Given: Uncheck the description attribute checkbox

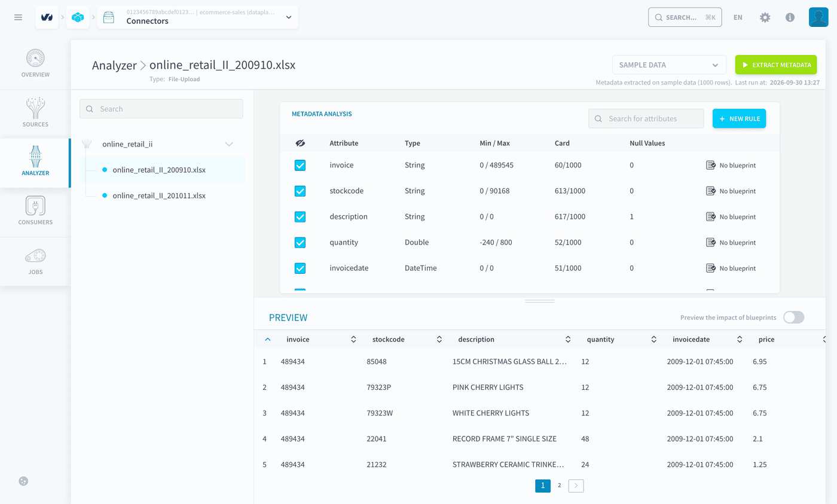Looking at the screenshot, I should (300, 216).
